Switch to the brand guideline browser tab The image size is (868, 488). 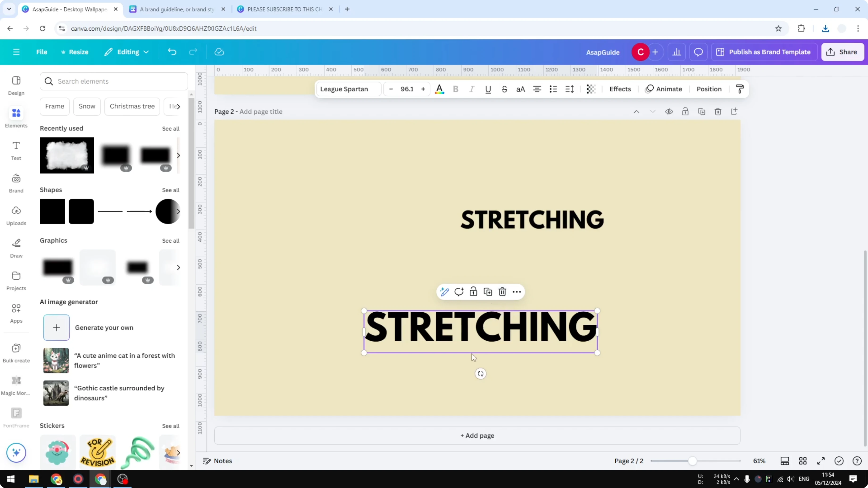[177, 9]
